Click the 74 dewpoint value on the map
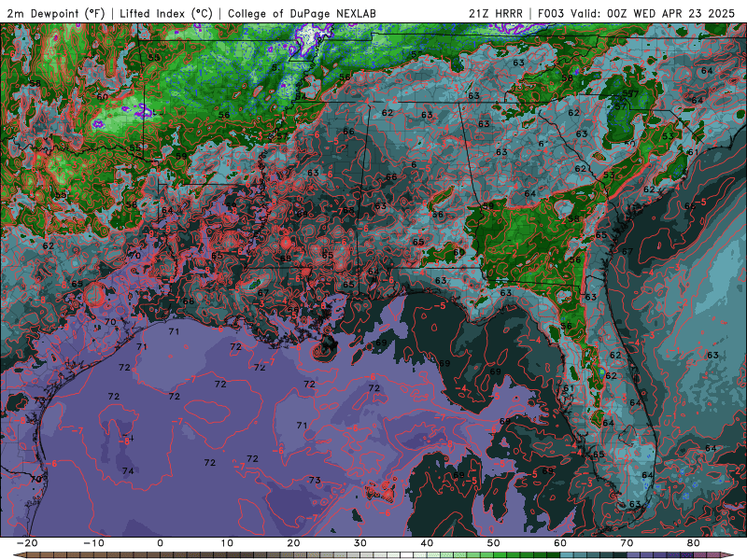Image resolution: width=747 pixels, height=560 pixels. click(128, 471)
